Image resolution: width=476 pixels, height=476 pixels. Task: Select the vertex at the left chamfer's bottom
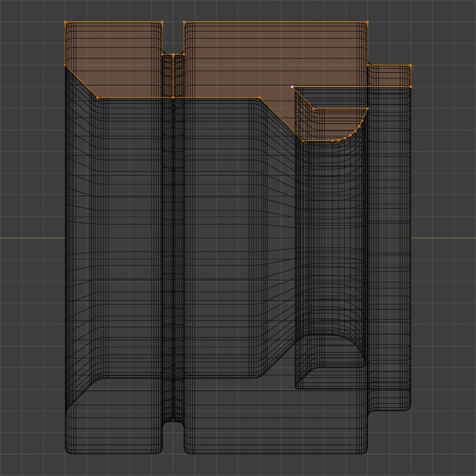[98, 97]
